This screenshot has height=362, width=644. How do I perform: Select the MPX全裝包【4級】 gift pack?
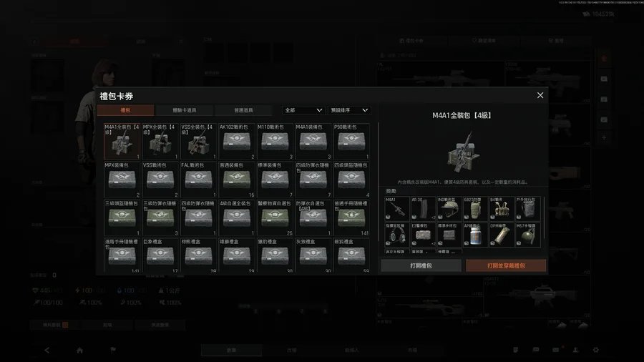160,141
